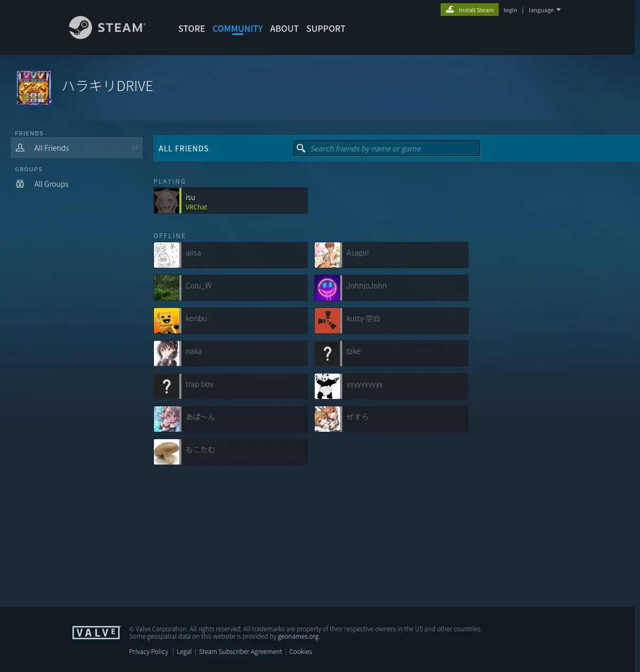The width and height of the screenshot is (640, 672).
Task: Click the name あば〜ん
Action: tap(200, 416)
